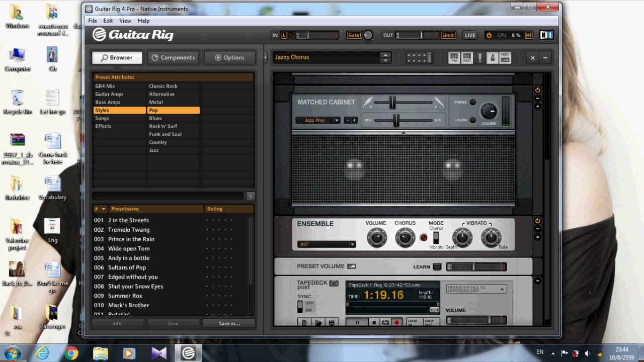Image resolution: width=644 pixels, height=362 pixels.
Task: Adjust the Preset Volume slider
Action: tap(473, 267)
